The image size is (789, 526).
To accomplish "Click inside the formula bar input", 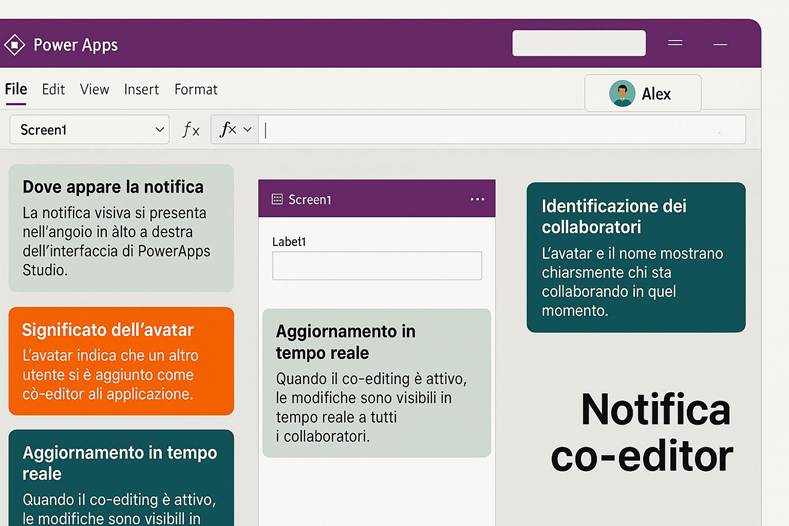I will (502, 130).
